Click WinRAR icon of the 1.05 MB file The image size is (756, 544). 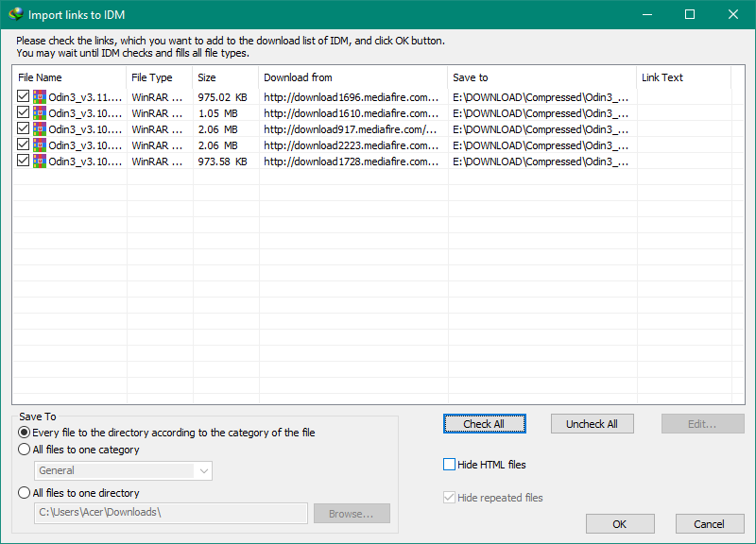pos(40,113)
